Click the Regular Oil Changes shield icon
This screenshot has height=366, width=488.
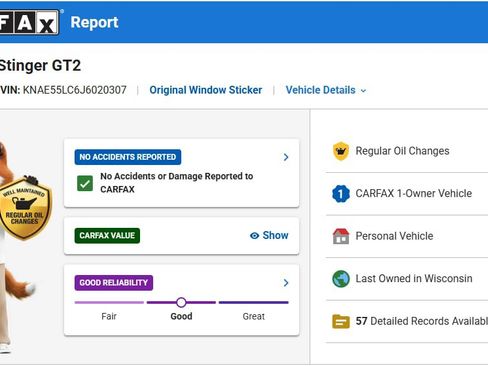click(x=341, y=151)
